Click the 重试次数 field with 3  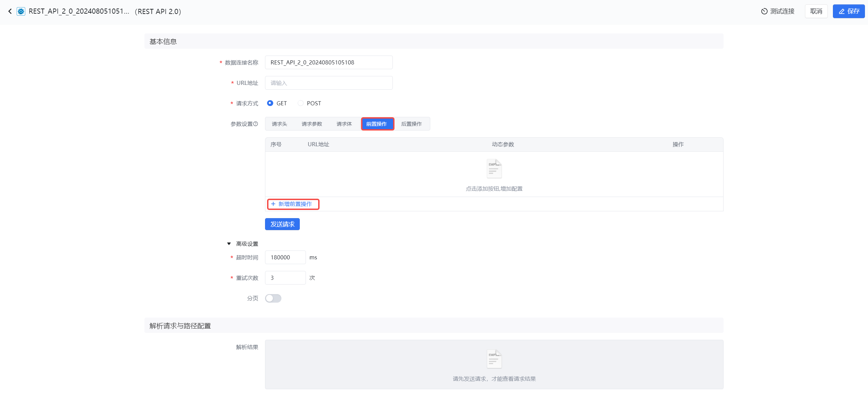tap(285, 278)
